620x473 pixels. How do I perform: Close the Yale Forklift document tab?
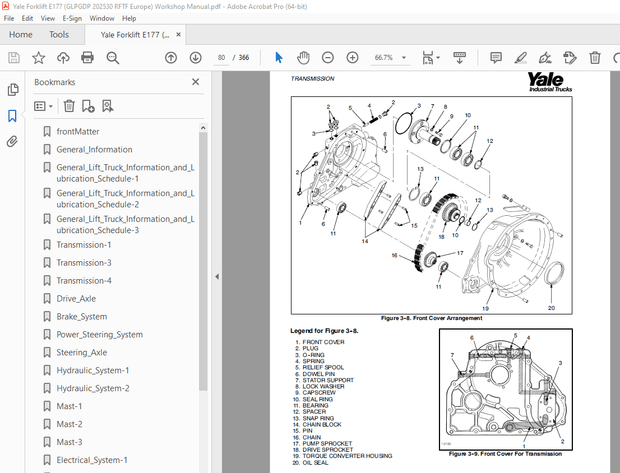click(x=178, y=34)
